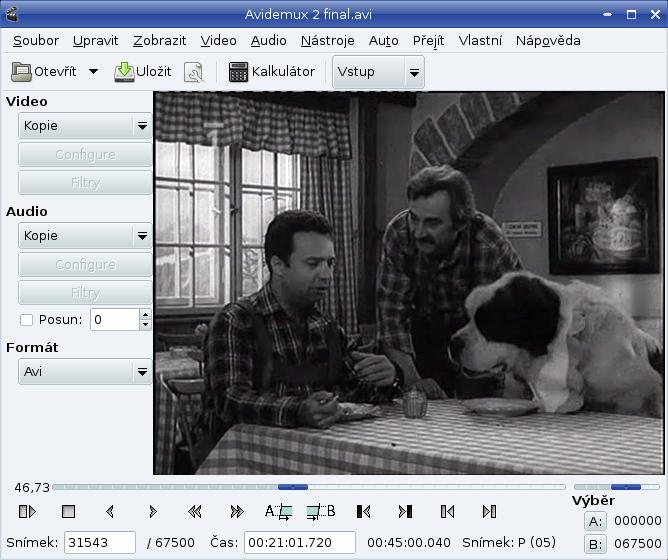Click the Audio Filtry button
The width and height of the screenshot is (668, 560).
point(85,293)
